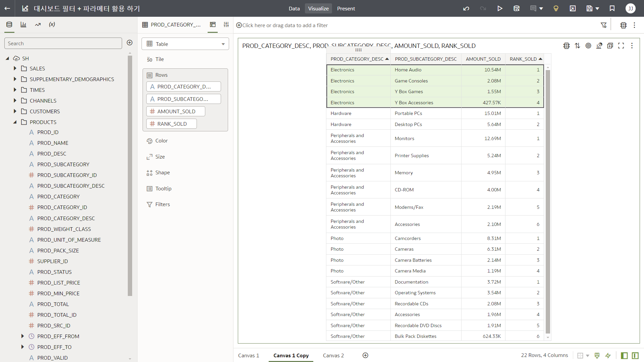The image size is (644, 362).
Task: Open the insights lightbulb icon
Action: [x=556, y=8]
